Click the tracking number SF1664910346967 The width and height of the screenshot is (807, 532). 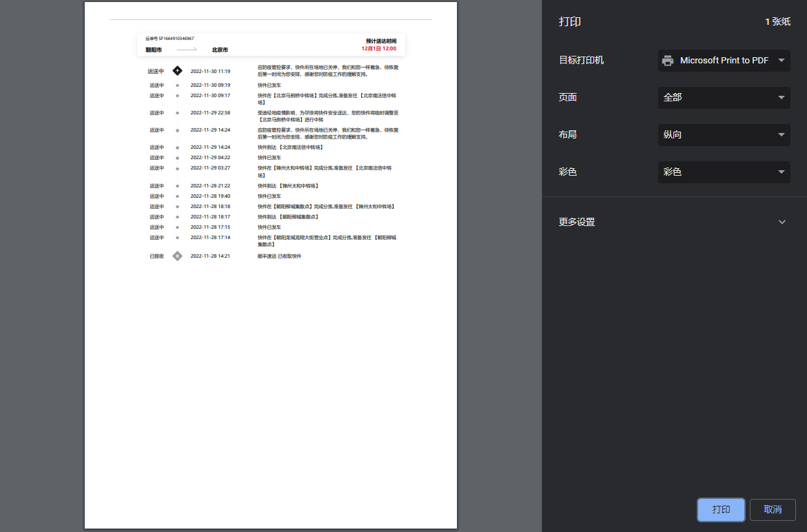[x=170, y=39]
